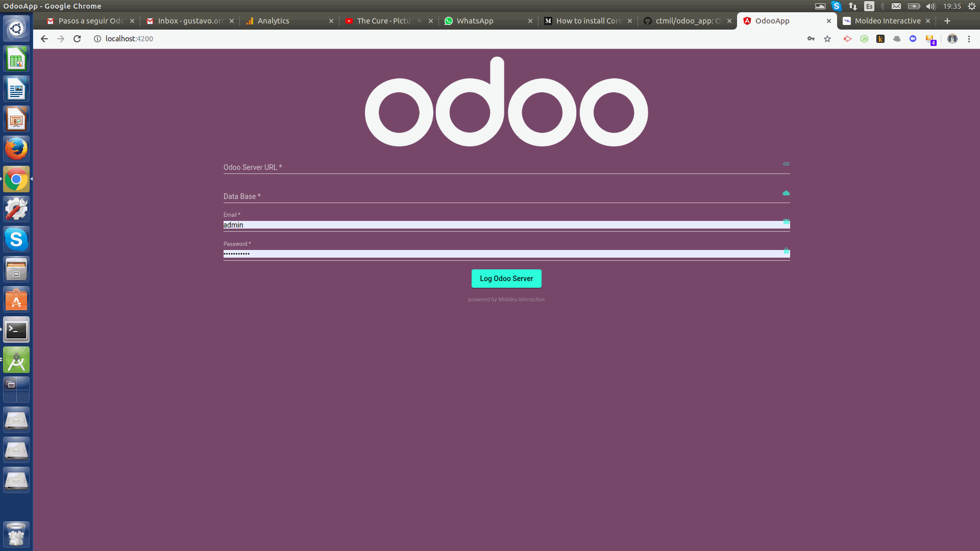Launch LibreOffice Calc from the launcher
The image size is (980, 551).
(16, 59)
